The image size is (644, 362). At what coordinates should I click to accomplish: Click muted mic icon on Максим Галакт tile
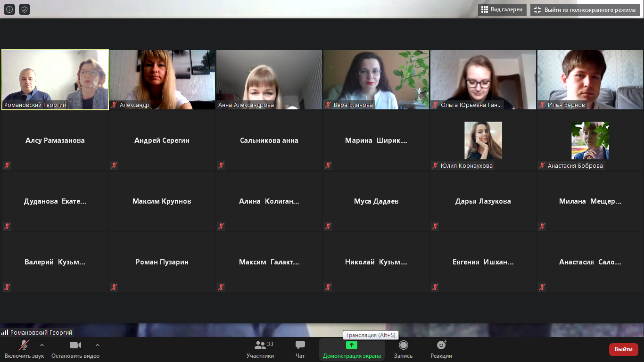point(221,287)
